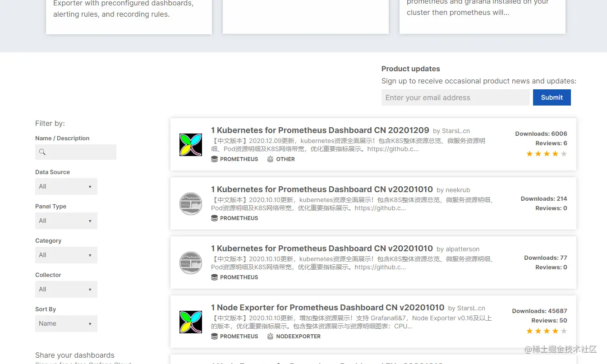The width and height of the screenshot is (607, 364).
Task: Open 1 Node Exporter for Prometheus Dashboard CN v20201010
Action: pyautogui.click(x=328, y=308)
